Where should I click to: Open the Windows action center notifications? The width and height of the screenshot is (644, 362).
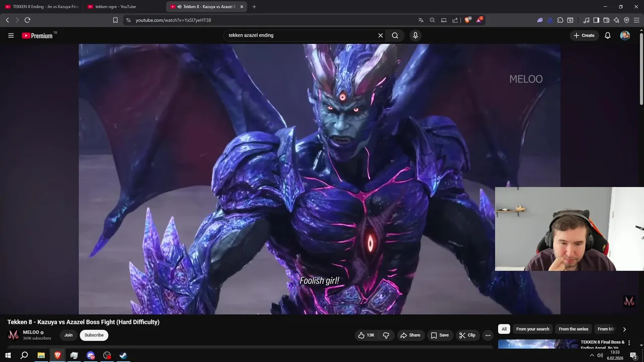[x=633, y=355]
